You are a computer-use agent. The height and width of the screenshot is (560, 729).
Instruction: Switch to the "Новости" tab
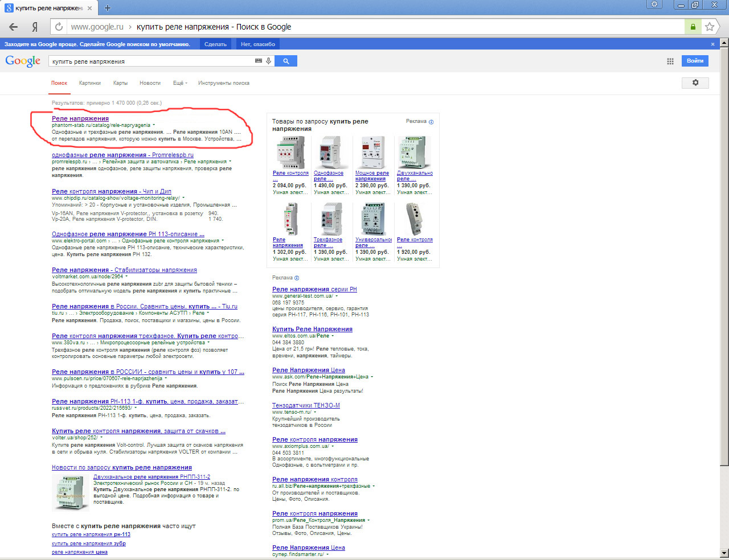150,83
